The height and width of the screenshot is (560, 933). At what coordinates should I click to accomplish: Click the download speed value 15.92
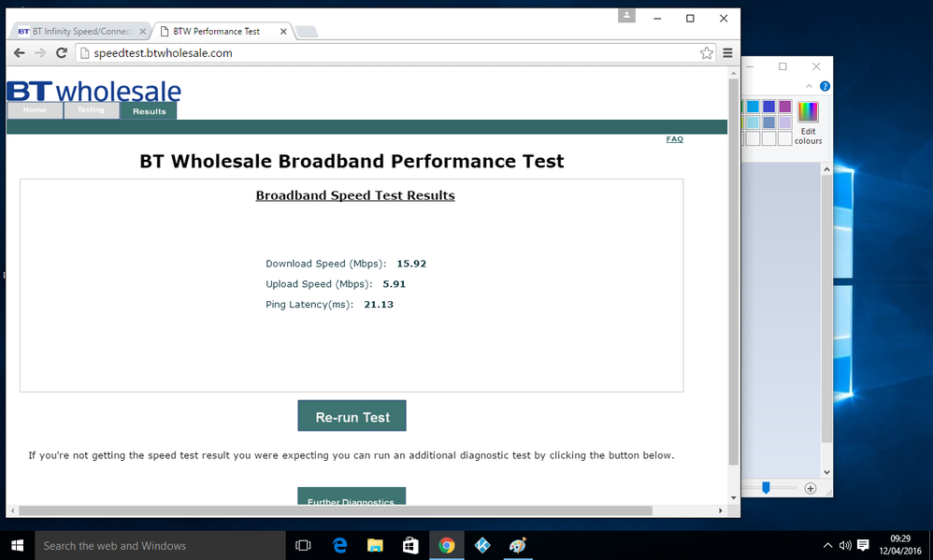411,264
